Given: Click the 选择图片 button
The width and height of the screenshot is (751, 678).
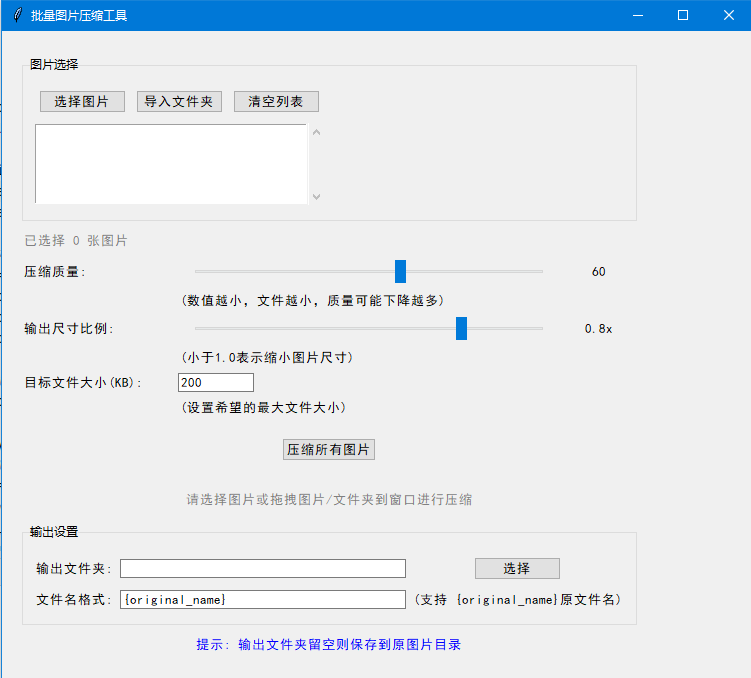Looking at the screenshot, I should pos(82,102).
